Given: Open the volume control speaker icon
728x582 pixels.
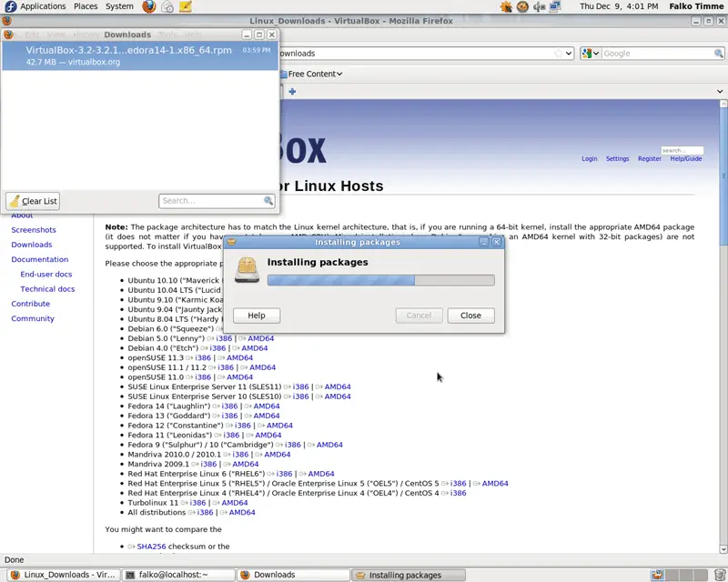Looking at the screenshot, I should click(x=539, y=6).
